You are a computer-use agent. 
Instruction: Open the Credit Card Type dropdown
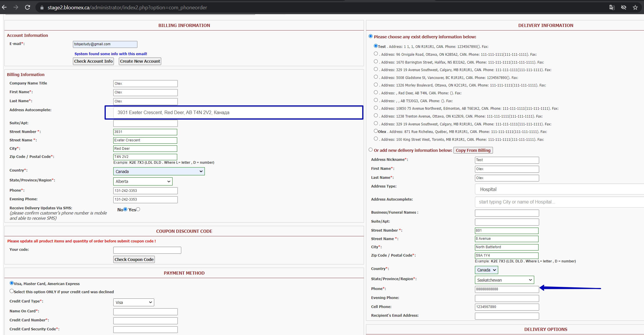click(x=134, y=302)
